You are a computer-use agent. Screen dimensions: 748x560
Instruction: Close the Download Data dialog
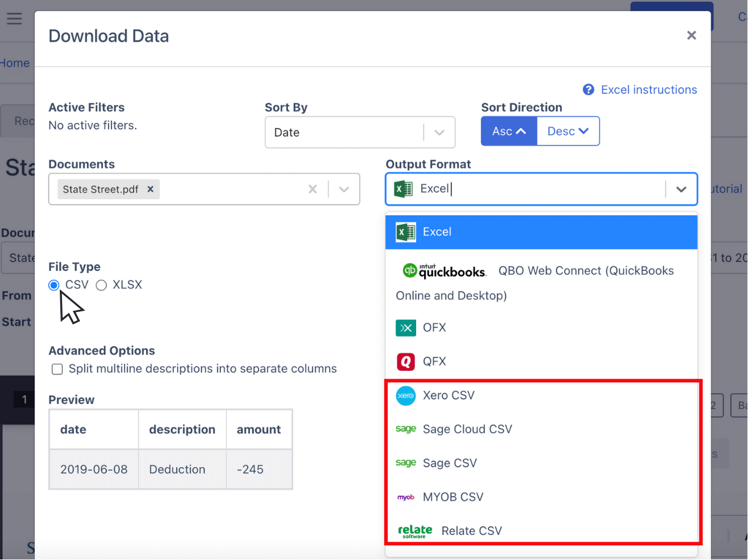(692, 35)
